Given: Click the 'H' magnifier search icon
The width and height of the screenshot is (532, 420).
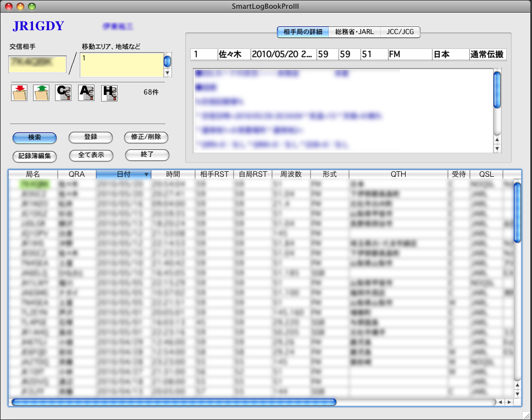Looking at the screenshot, I should tap(109, 92).
